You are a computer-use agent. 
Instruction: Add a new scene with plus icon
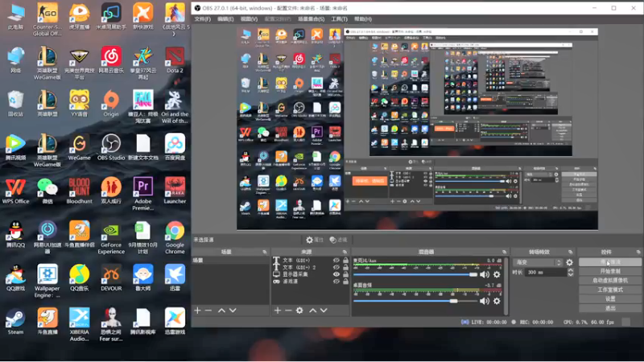point(197,311)
